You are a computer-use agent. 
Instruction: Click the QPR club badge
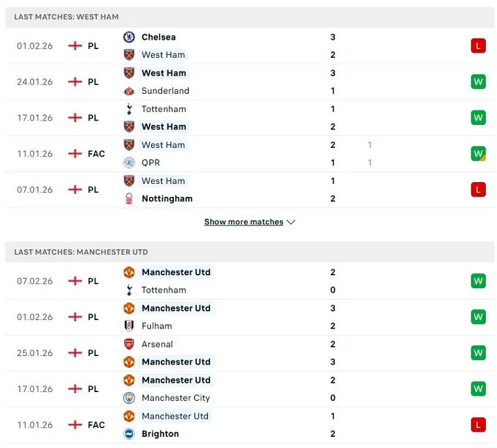(129, 163)
